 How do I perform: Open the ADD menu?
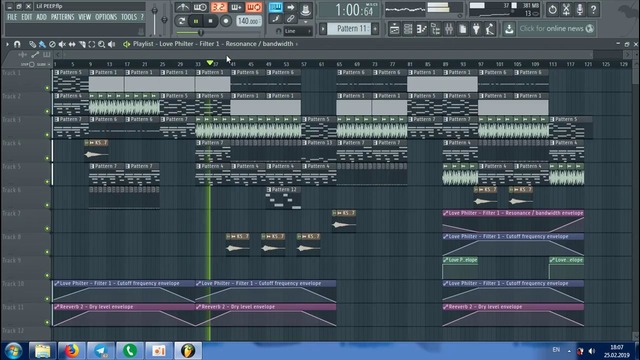click(x=41, y=17)
